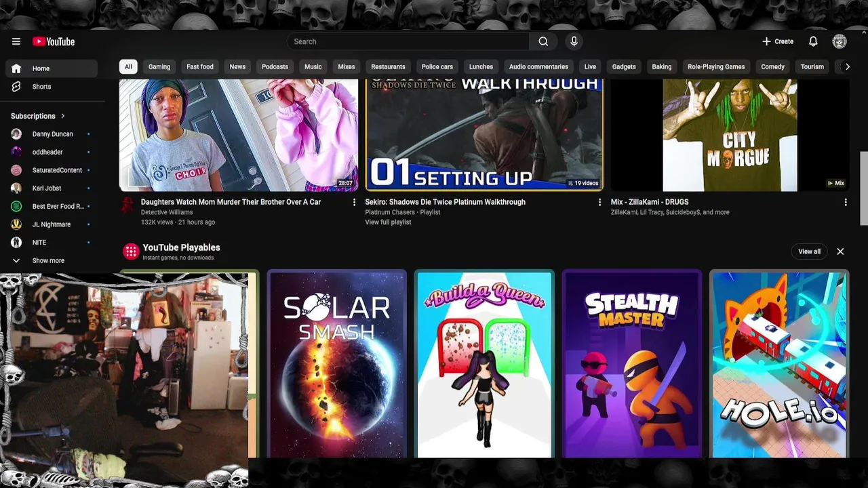Launch the Hole.io game
The height and width of the screenshot is (488, 868).
point(779,365)
